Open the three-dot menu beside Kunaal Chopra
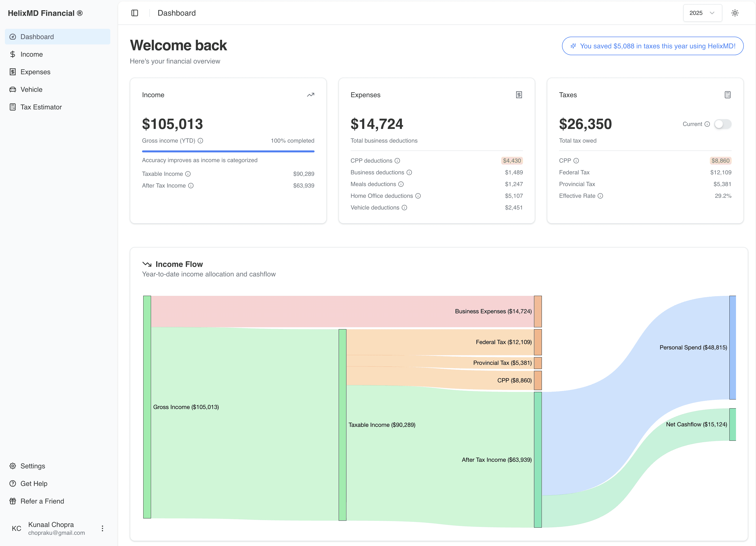Viewport: 756px width, 546px height. click(x=102, y=528)
